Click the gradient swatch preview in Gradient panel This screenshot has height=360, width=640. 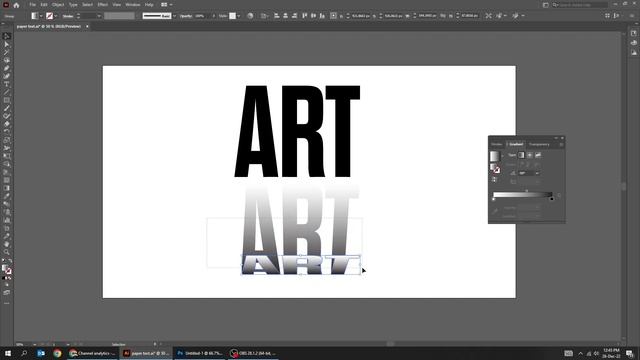[x=495, y=156]
